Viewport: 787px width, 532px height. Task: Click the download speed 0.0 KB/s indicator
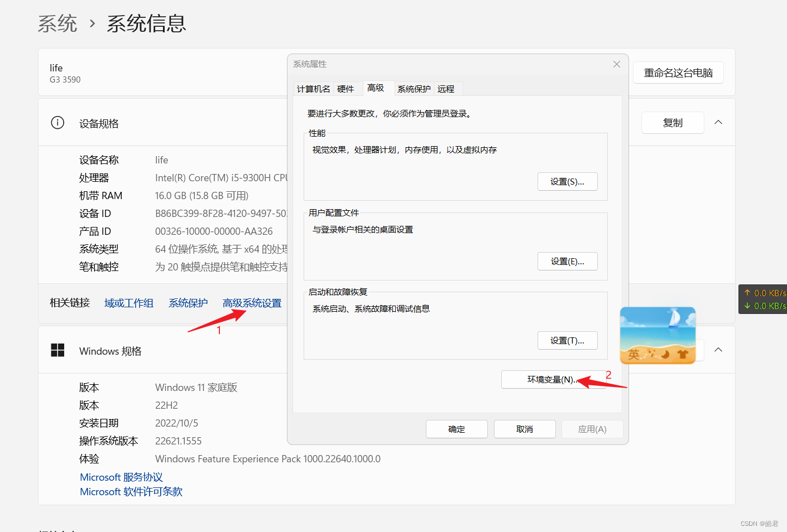click(765, 306)
